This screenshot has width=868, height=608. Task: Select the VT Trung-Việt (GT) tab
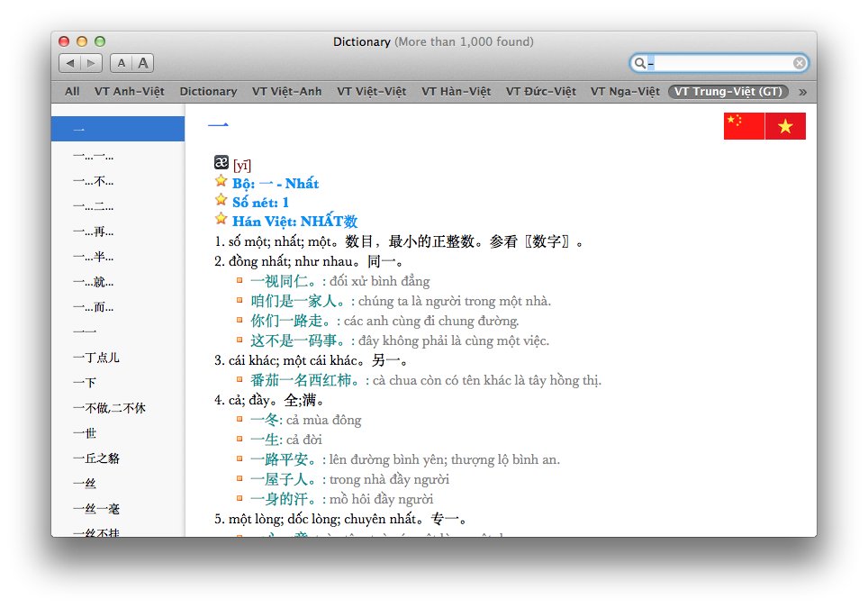coord(728,92)
